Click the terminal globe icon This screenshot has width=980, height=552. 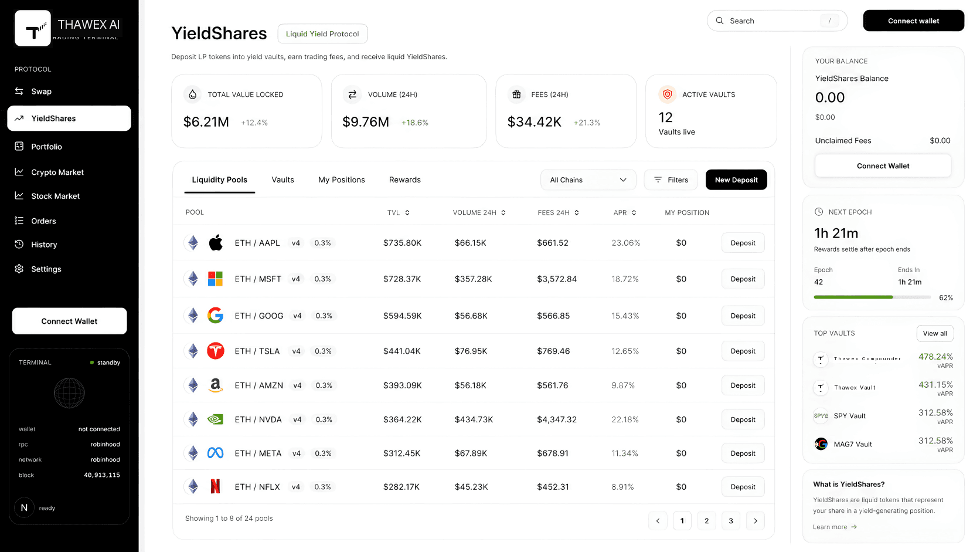[69, 393]
